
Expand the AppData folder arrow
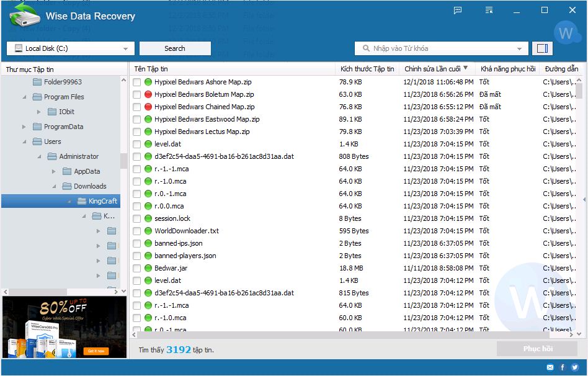(x=54, y=171)
